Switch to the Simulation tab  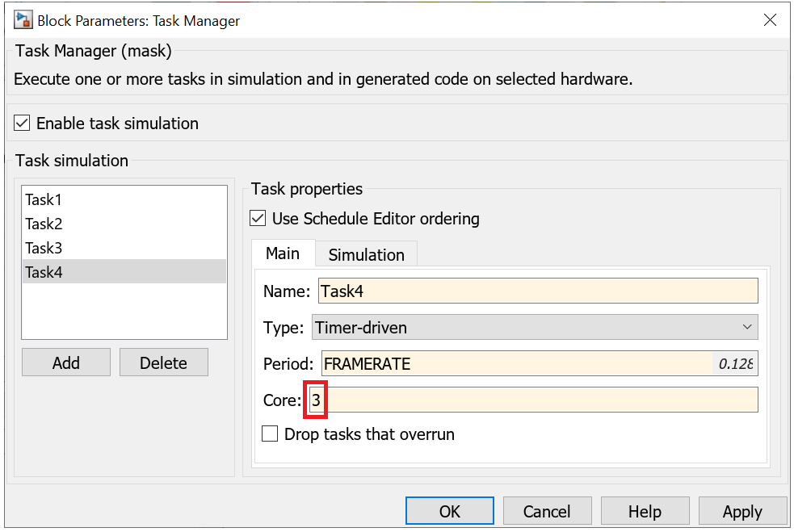[366, 255]
